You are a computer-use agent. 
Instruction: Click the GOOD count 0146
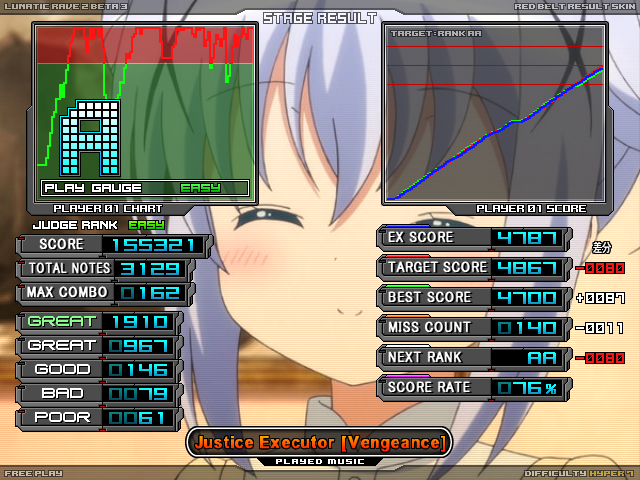(139, 370)
